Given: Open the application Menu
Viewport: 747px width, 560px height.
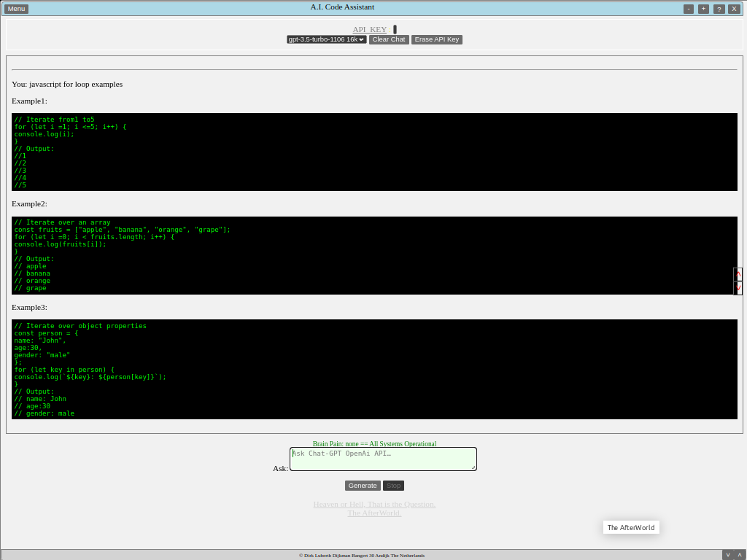Looking at the screenshot, I should pos(15,9).
